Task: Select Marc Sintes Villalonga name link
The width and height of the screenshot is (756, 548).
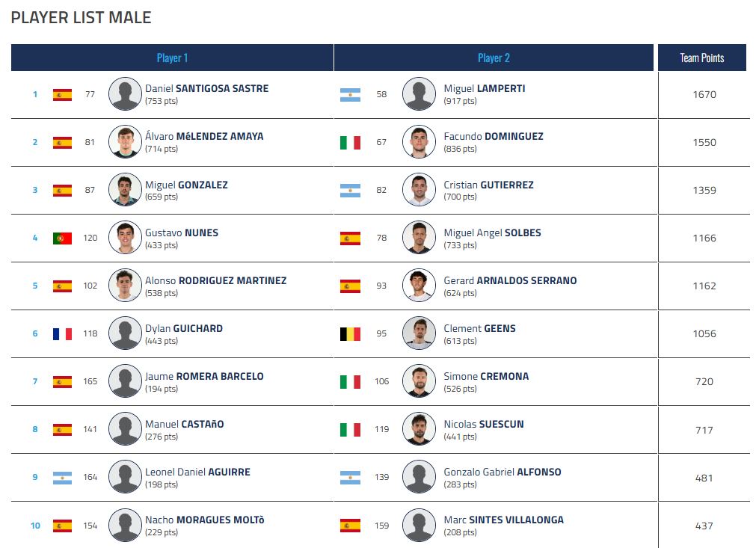Action: (x=503, y=520)
